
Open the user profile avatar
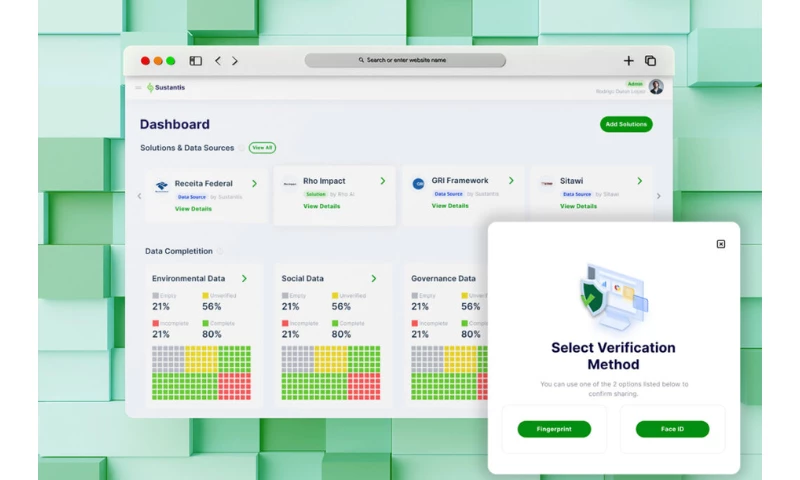656,87
